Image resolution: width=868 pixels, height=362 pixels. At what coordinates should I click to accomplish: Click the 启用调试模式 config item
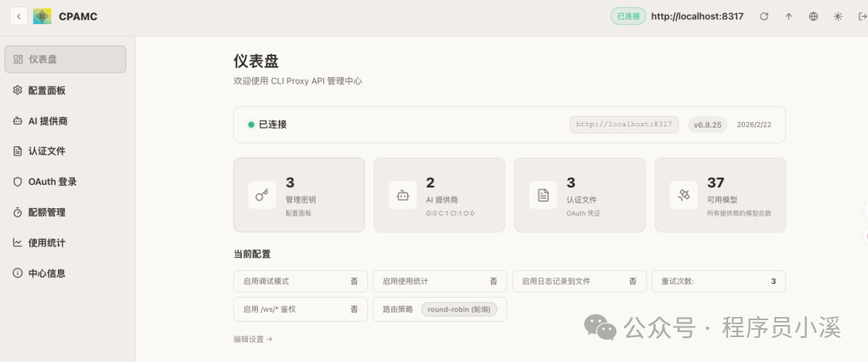pos(301,281)
